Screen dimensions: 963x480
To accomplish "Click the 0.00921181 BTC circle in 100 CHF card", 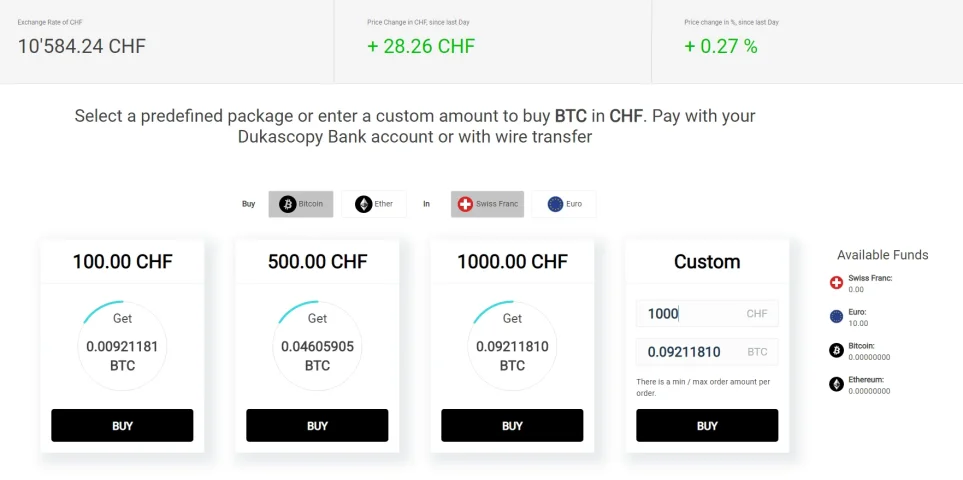I will [x=122, y=346].
